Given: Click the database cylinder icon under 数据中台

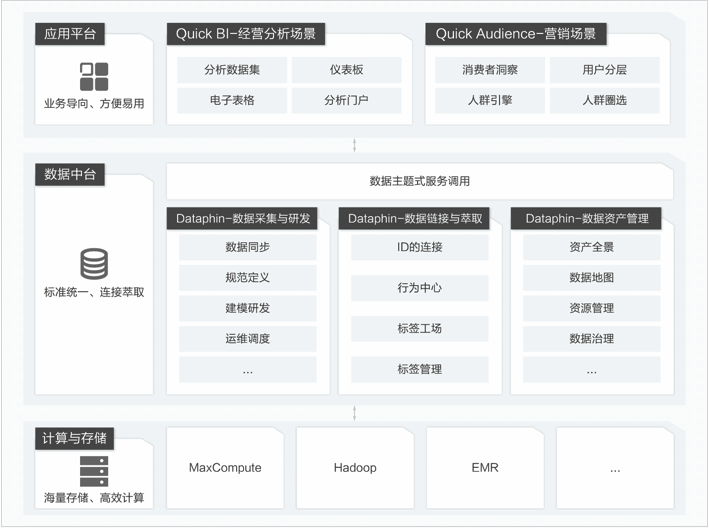Looking at the screenshot, I should pos(94,264).
